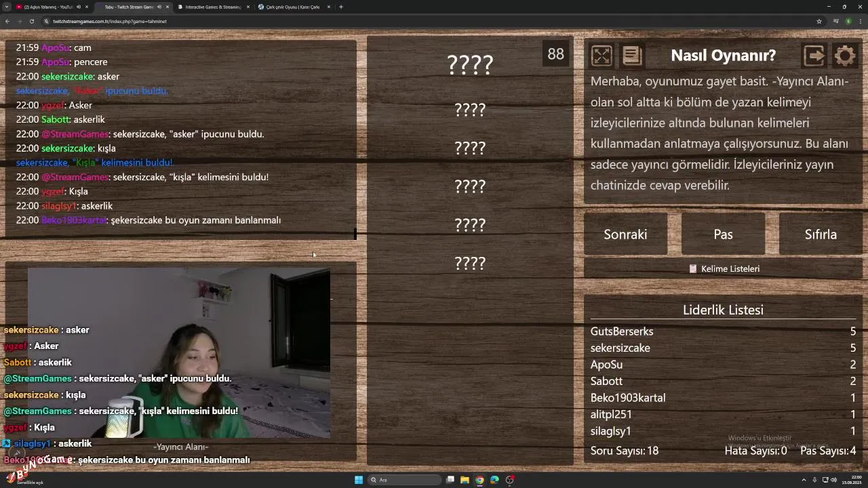
Task: Close the Interactive Games & Streaming tab
Action: coord(248,7)
